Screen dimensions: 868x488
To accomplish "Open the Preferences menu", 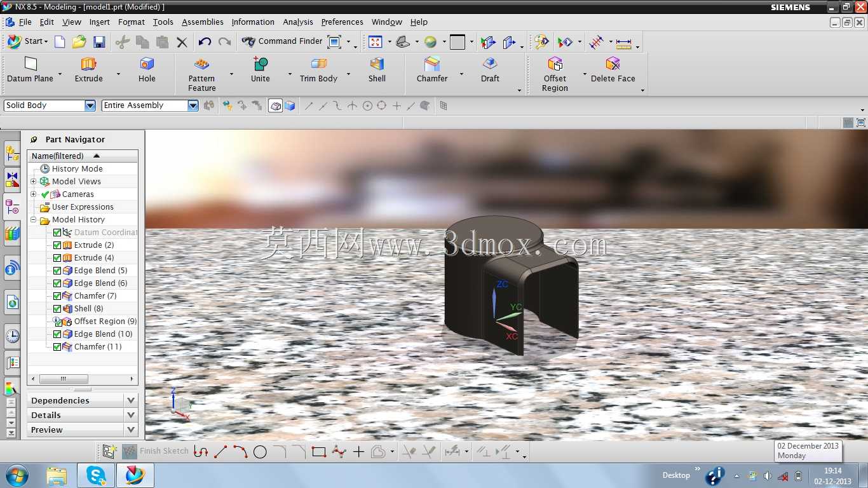I will (342, 22).
